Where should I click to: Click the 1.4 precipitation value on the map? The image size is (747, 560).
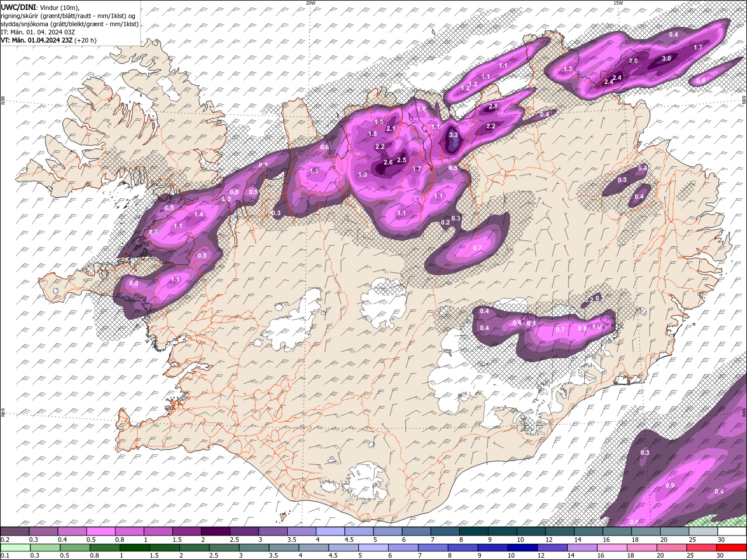(x=198, y=215)
